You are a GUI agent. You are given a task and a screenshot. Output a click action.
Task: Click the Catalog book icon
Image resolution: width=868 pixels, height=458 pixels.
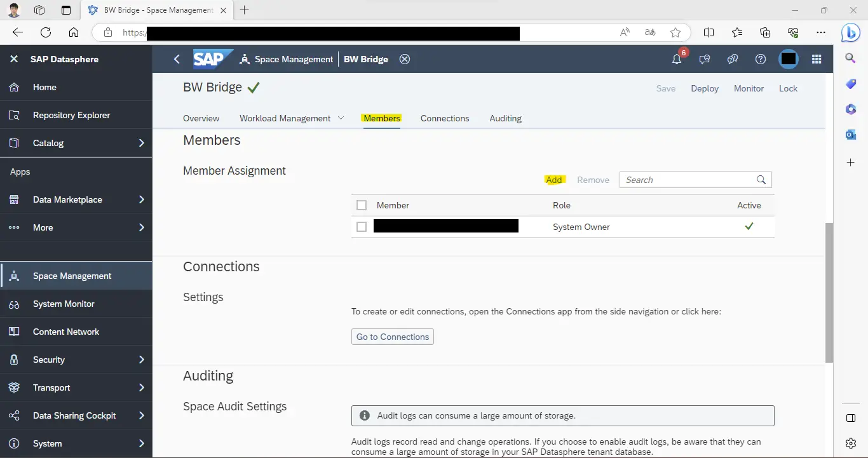[x=14, y=143]
